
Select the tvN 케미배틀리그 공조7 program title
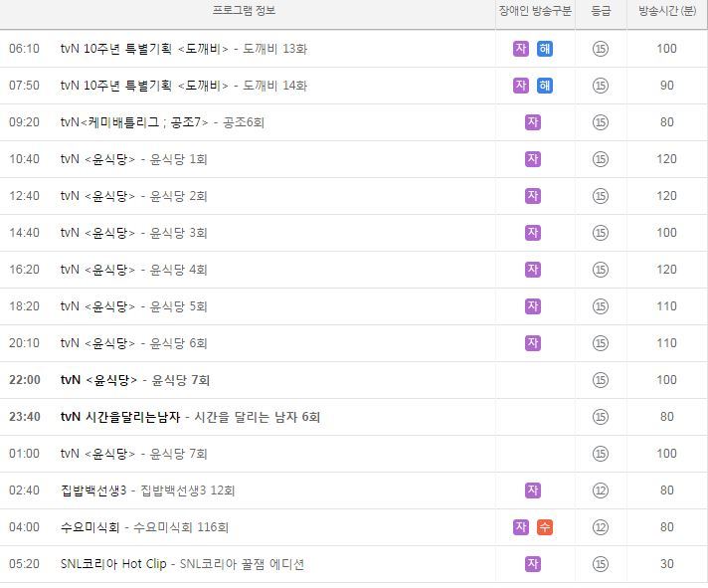click(162, 122)
